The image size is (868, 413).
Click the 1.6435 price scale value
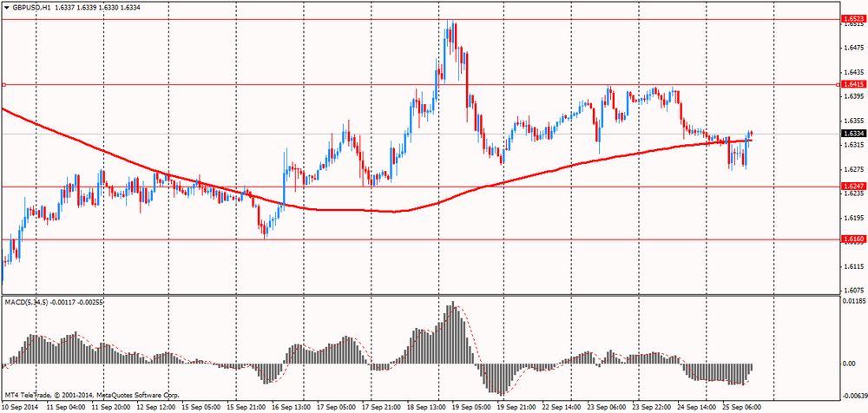[x=852, y=73]
